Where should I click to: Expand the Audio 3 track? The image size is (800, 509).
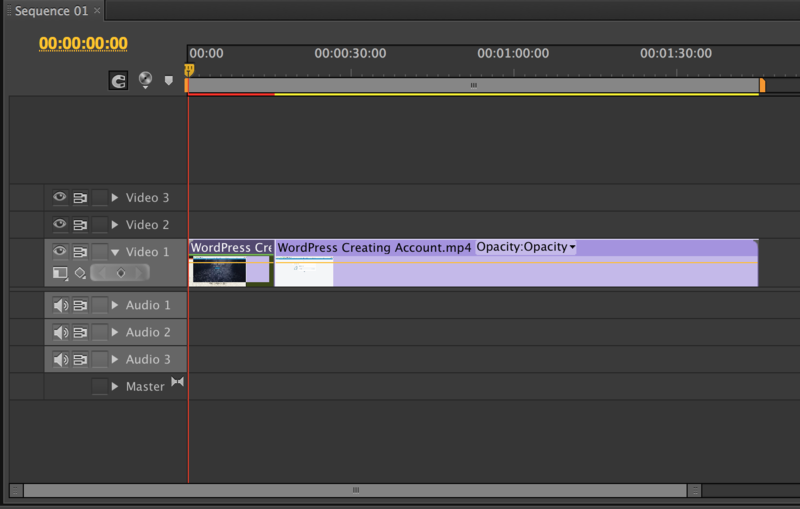coord(115,359)
